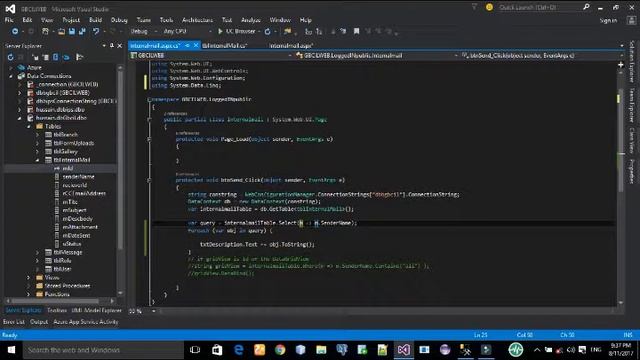Select the mDateSent column

tap(76, 236)
